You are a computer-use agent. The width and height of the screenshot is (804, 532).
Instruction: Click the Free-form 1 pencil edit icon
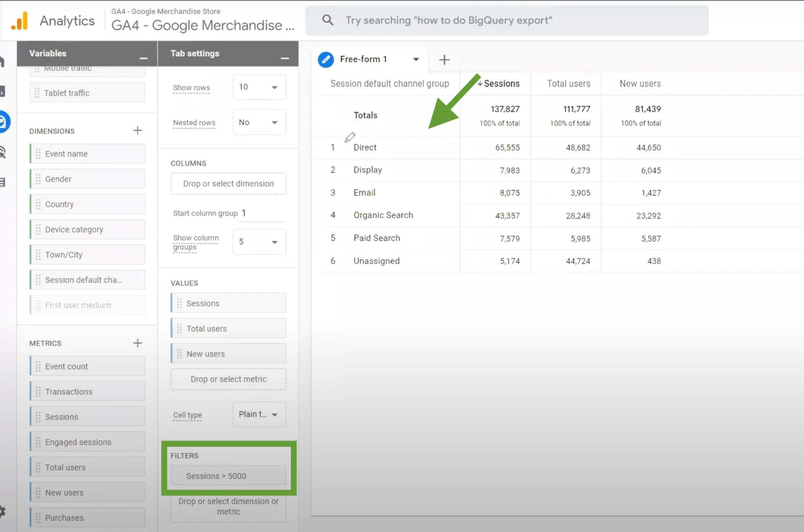click(326, 60)
